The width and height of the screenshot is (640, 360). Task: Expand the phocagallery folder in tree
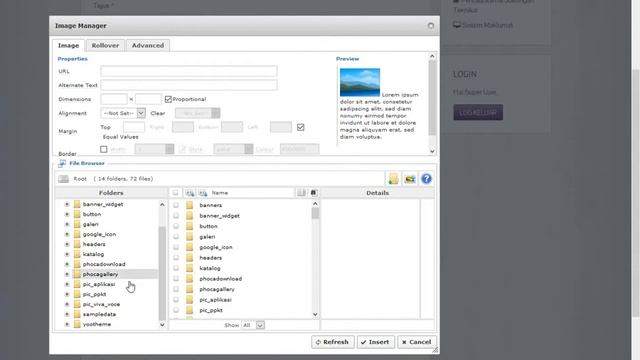pos(67,274)
